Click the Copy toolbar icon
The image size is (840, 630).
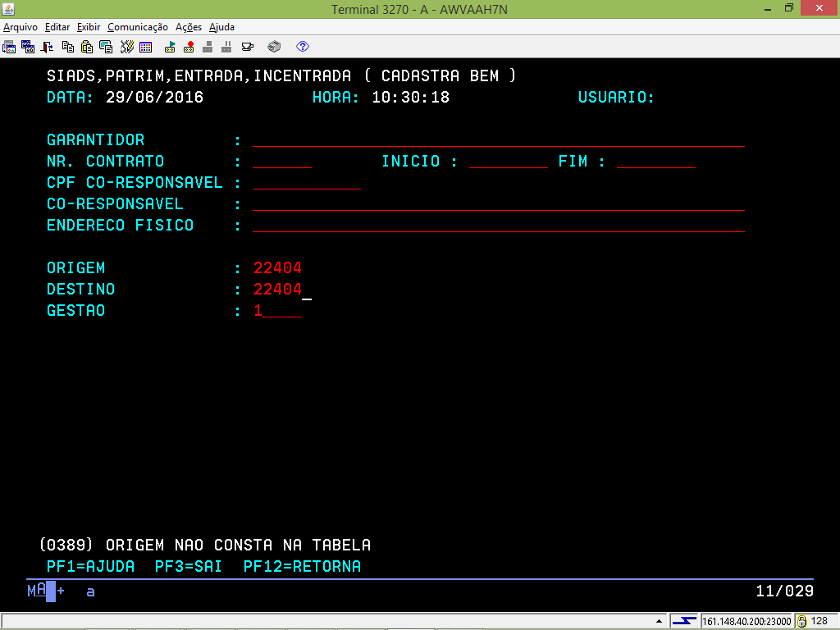tap(68, 47)
